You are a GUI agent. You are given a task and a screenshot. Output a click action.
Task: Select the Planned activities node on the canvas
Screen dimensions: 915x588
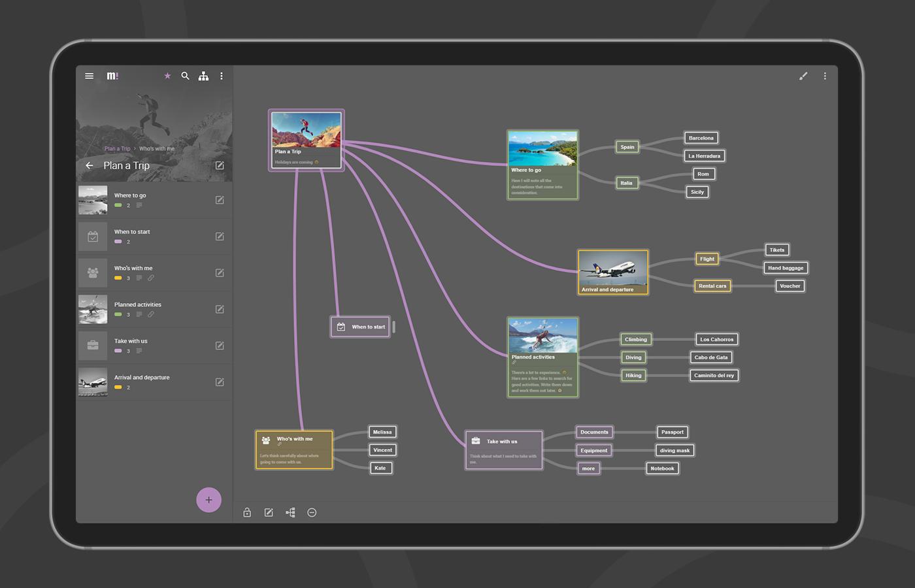542,357
